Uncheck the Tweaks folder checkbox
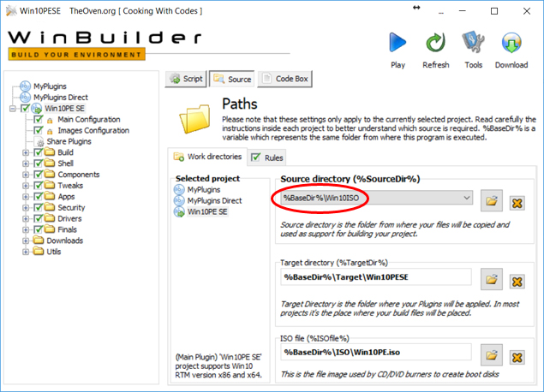The width and height of the screenshot is (544, 392). click(39, 186)
